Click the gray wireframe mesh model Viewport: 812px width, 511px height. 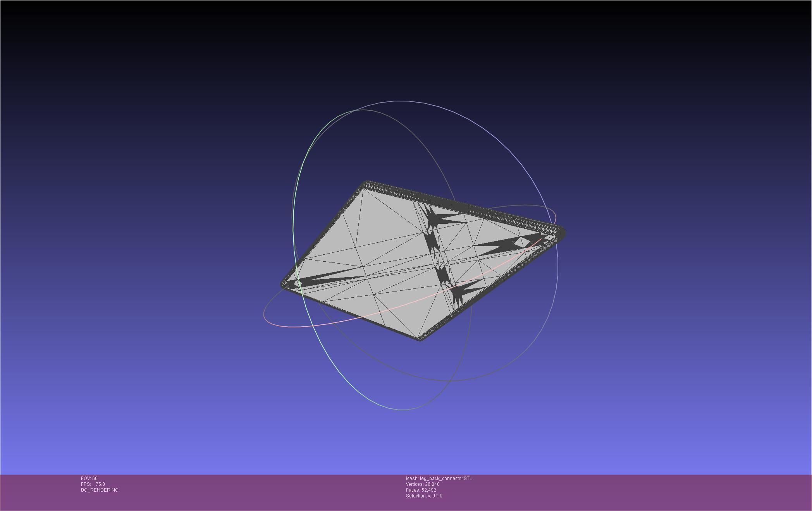click(422, 261)
